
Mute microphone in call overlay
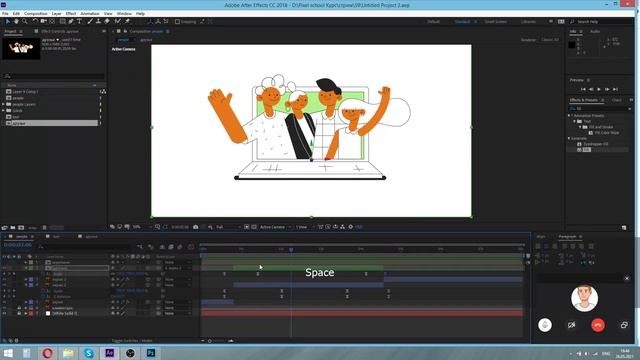pos(545,325)
